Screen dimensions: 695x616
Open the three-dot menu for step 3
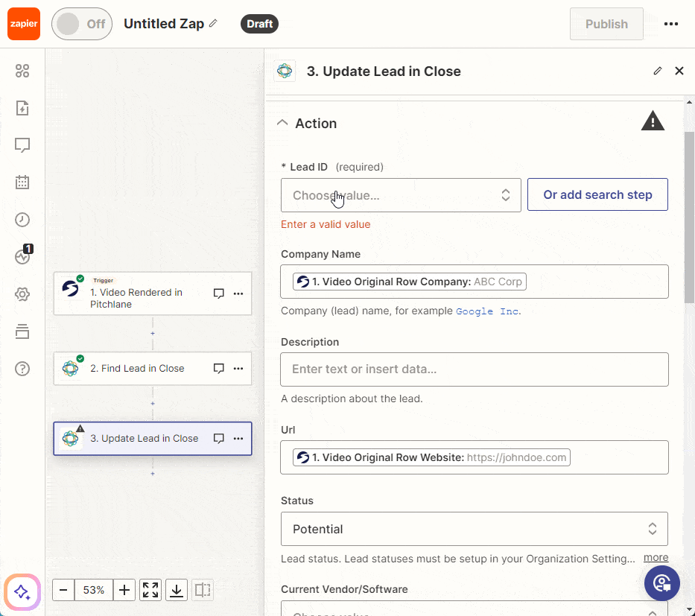(x=238, y=438)
